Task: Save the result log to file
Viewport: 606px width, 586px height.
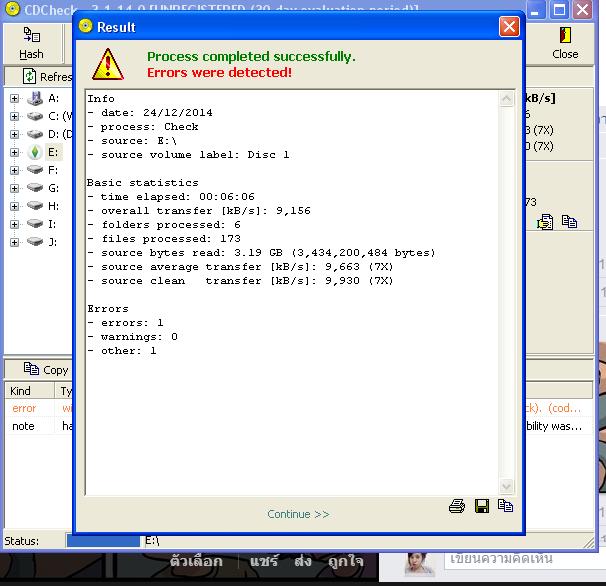Action: [481, 507]
